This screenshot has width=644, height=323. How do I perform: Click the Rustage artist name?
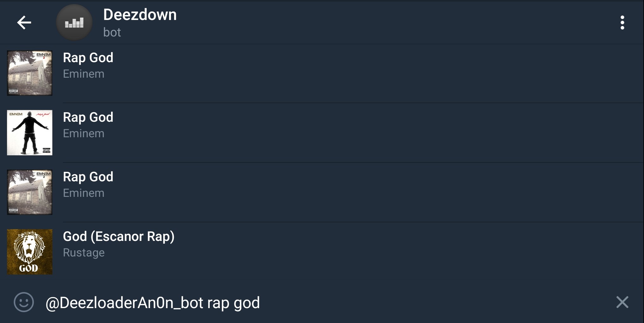tap(84, 253)
